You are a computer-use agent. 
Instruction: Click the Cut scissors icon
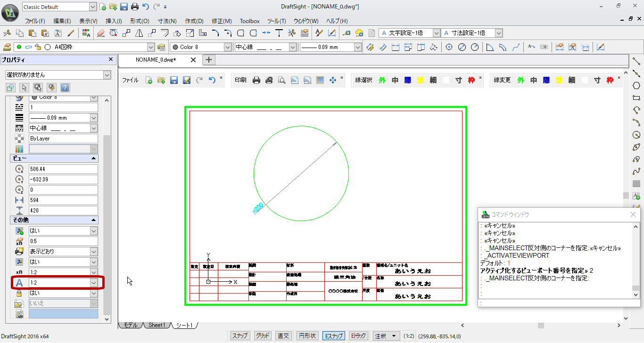[7, 33]
